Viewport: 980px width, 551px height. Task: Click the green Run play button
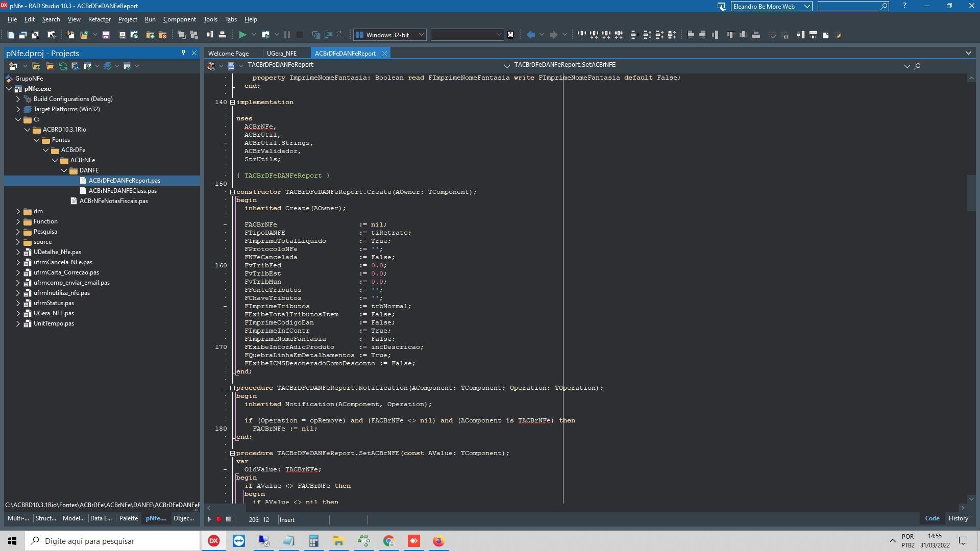(x=242, y=35)
